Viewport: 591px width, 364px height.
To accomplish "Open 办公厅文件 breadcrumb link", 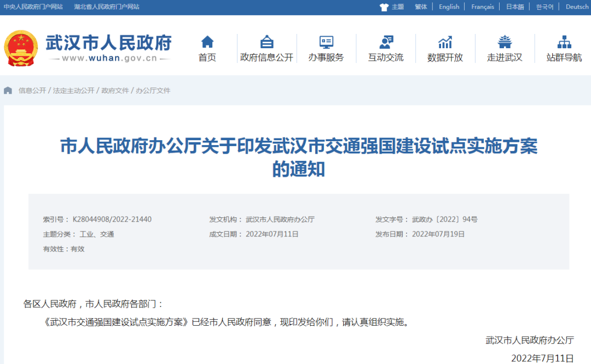I will 153,90.
